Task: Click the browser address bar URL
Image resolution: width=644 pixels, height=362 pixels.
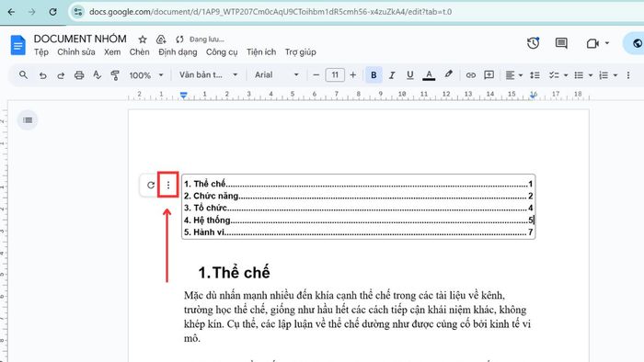Action: point(270,12)
